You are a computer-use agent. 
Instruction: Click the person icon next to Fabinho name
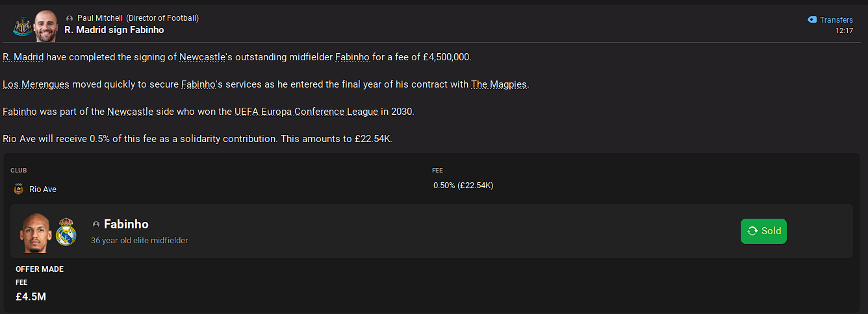pyautogui.click(x=96, y=224)
